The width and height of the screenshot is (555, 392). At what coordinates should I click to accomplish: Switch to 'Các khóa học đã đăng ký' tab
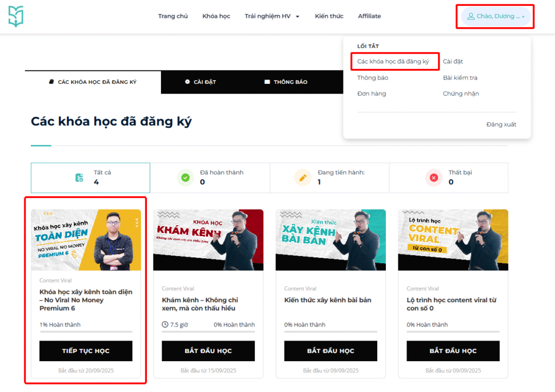[x=93, y=82]
